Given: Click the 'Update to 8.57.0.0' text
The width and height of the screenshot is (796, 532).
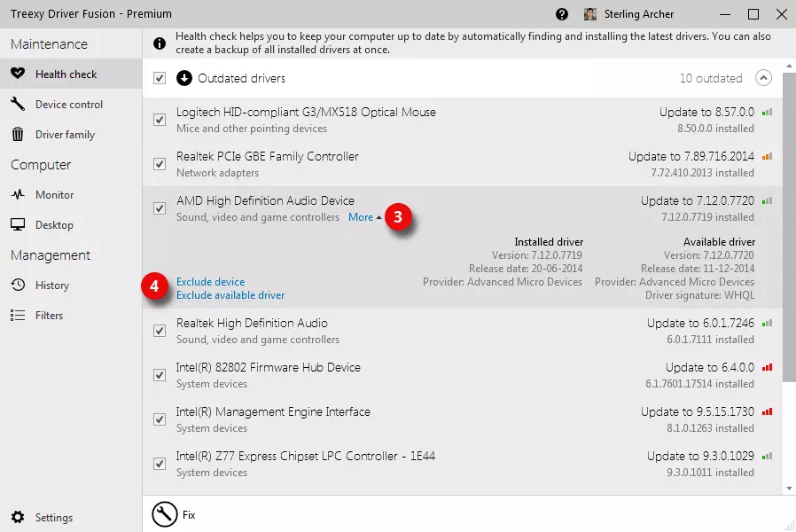Looking at the screenshot, I should click(706, 113).
